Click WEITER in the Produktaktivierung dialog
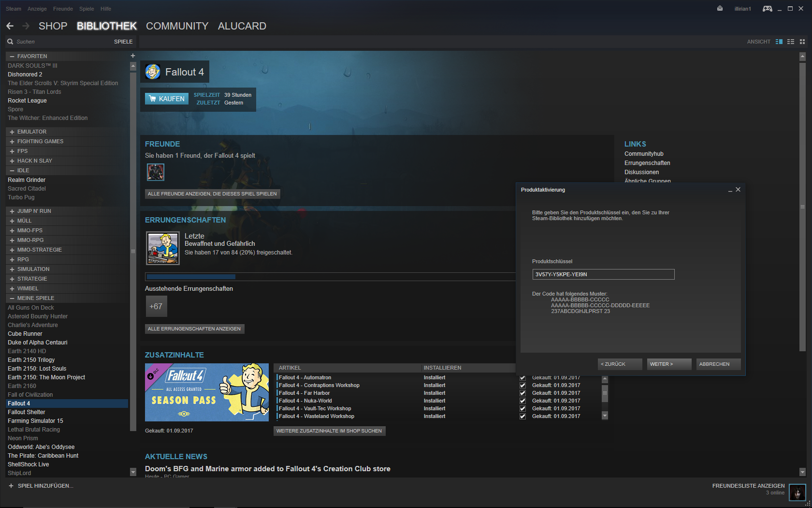 669,364
